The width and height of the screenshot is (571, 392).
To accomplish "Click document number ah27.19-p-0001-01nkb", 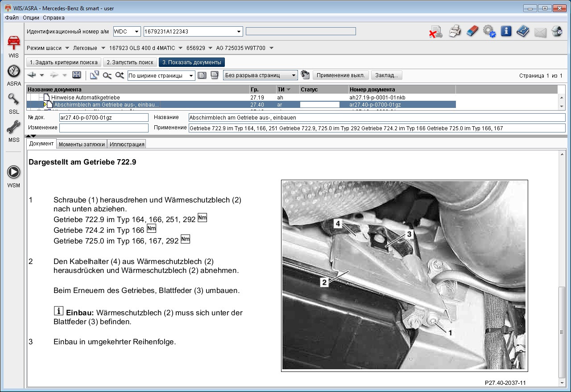I will pyautogui.click(x=377, y=97).
